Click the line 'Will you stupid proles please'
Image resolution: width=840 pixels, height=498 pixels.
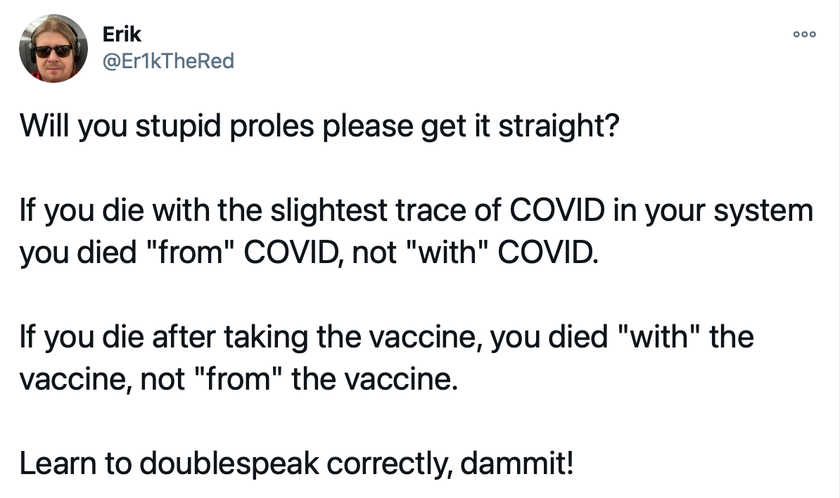[x=319, y=126]
